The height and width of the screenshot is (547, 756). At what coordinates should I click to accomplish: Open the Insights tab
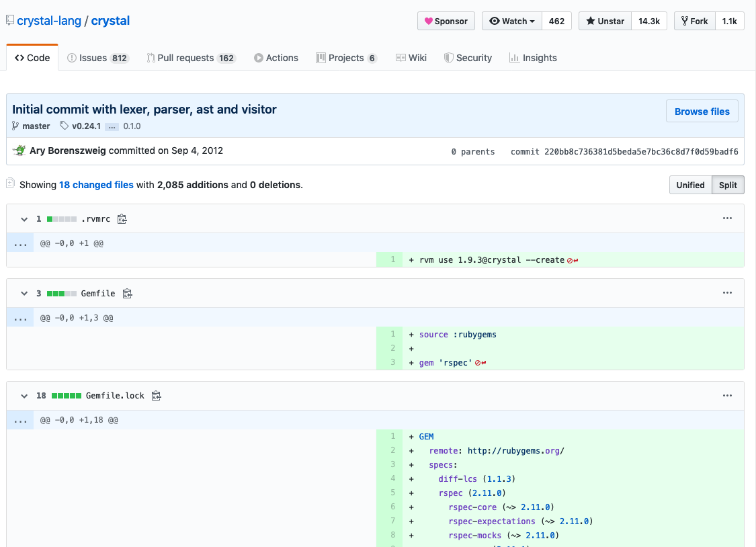tap(534, 58)
